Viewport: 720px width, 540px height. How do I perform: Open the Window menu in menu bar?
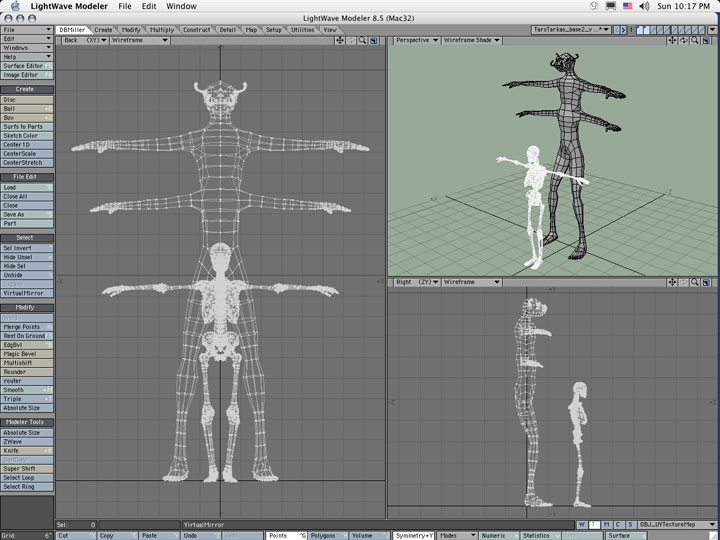tap(181, 6)
